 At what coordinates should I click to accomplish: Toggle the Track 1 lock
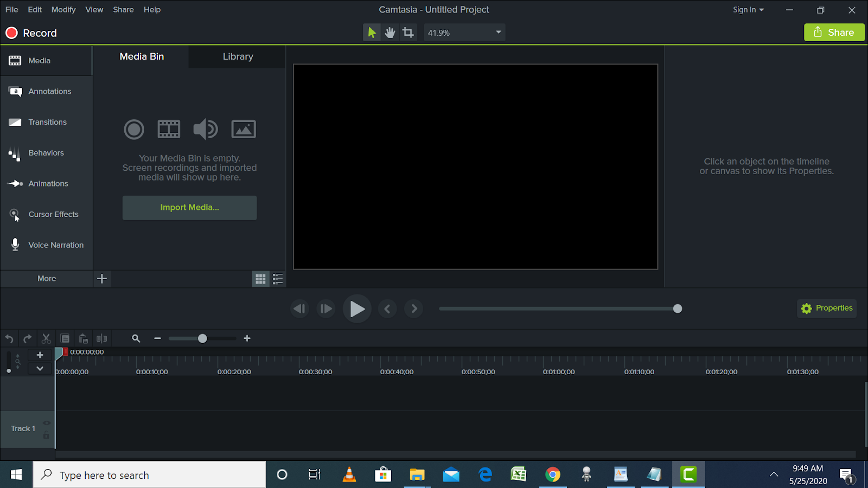(46, 434)
